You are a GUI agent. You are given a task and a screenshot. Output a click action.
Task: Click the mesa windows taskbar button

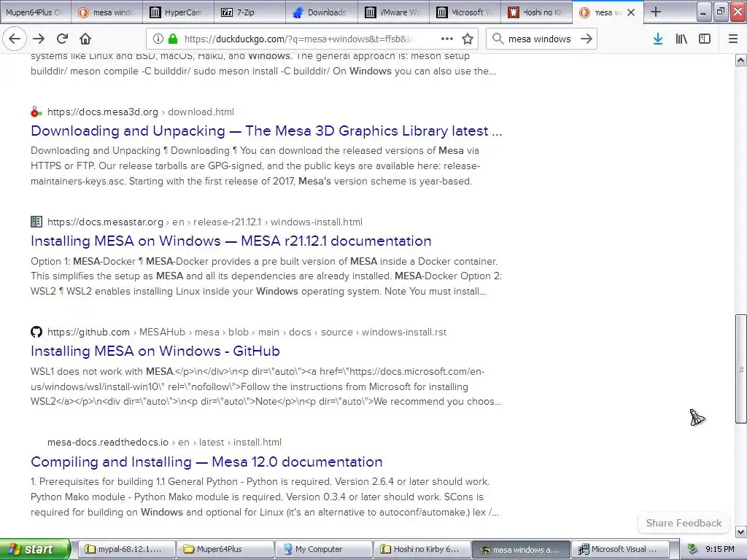pos(521,550)
